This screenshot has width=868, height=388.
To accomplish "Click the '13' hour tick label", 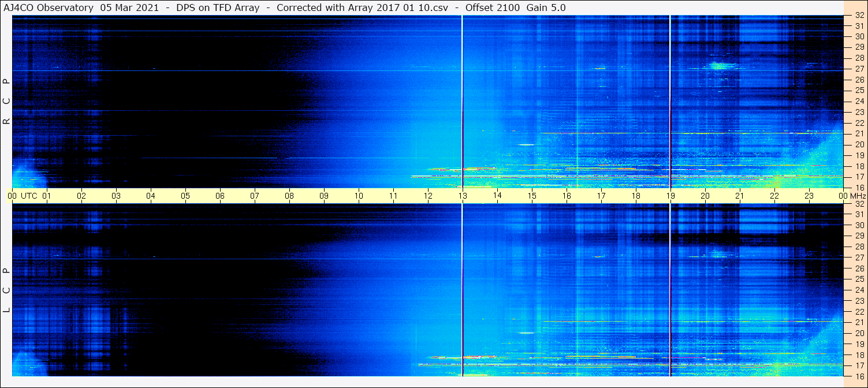I will click(x=463, y=196).
